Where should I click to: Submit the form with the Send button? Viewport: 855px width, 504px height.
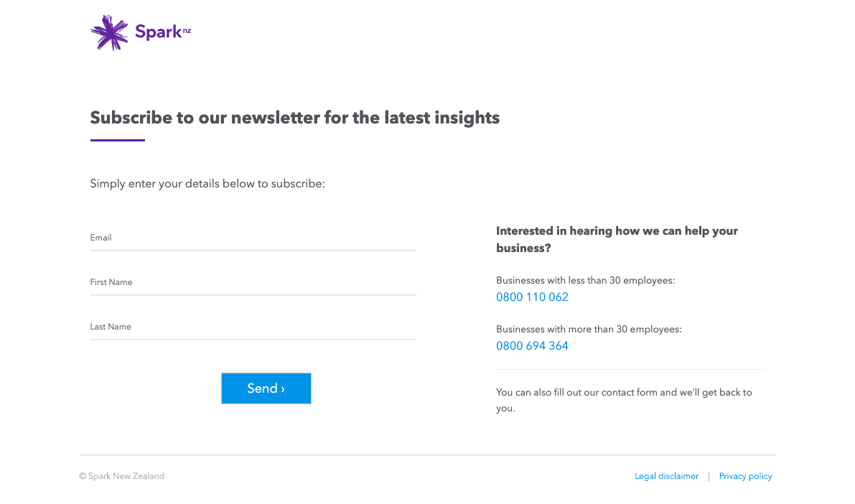pyautogui.click(x=266, y=388)
